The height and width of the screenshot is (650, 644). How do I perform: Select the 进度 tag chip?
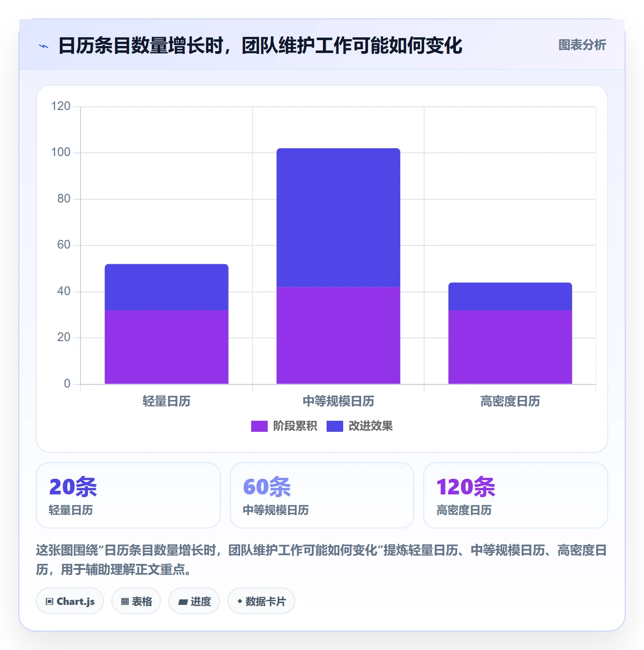point(194,601)
